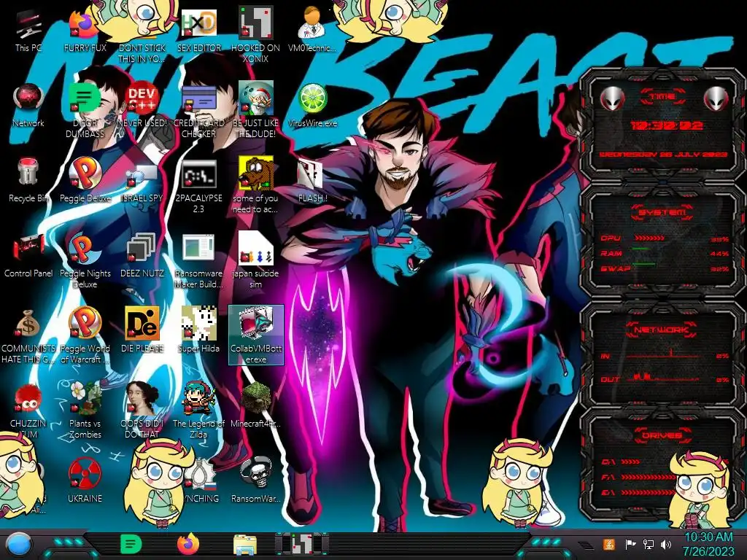
Task: Click the right alien head on TIME widget
Action: click(x=716, y=98)
